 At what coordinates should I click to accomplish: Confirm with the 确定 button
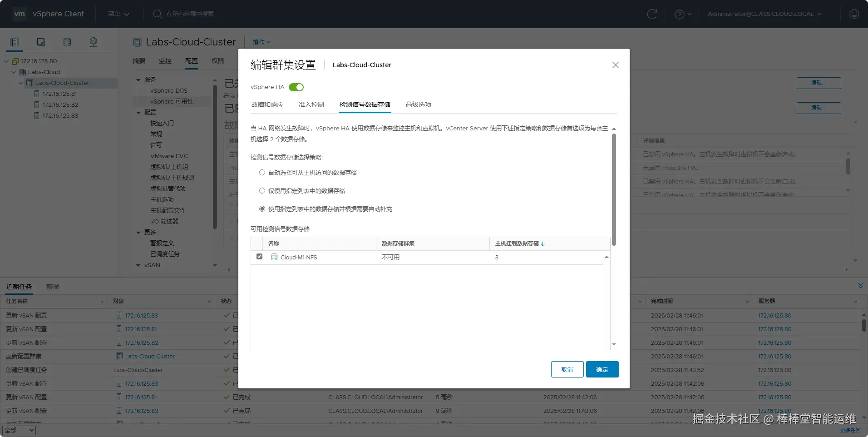pos(602,369)
